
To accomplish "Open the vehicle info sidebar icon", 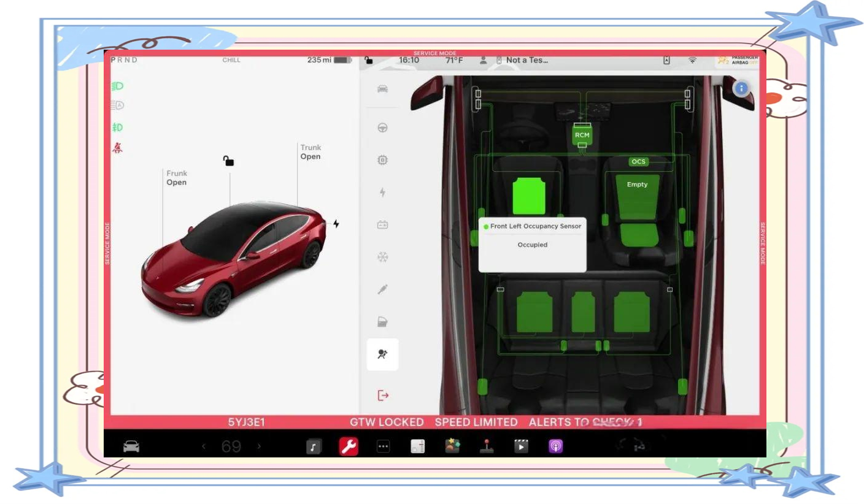I will point(382,90).
